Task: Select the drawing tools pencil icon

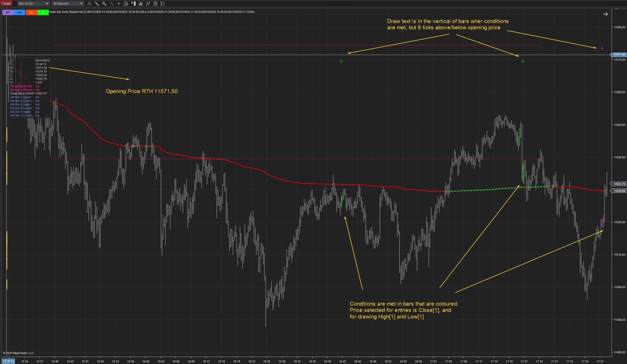Action: click(x=97, y=4)
